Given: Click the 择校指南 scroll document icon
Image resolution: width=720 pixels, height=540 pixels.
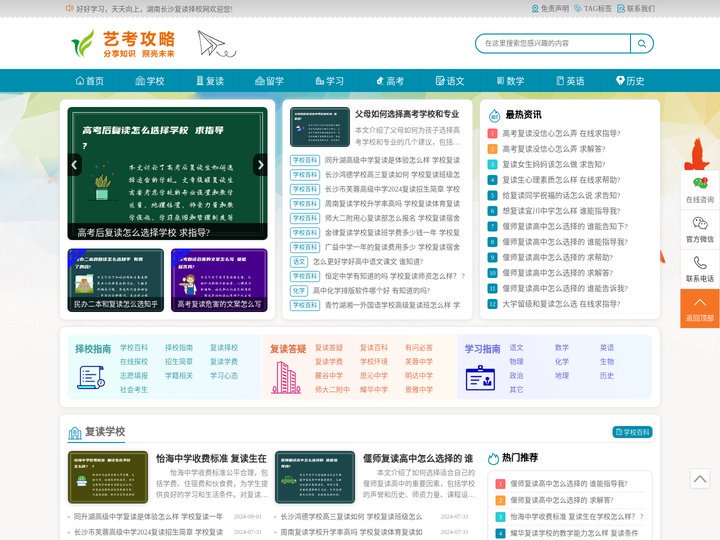Looking at the screenshot, I should tap(90, 377).
